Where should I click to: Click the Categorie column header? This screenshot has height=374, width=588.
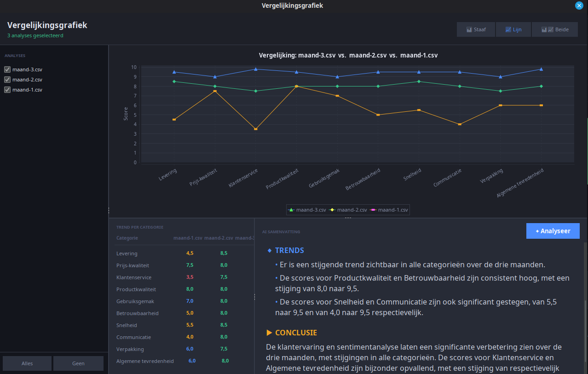pos(127,238)
